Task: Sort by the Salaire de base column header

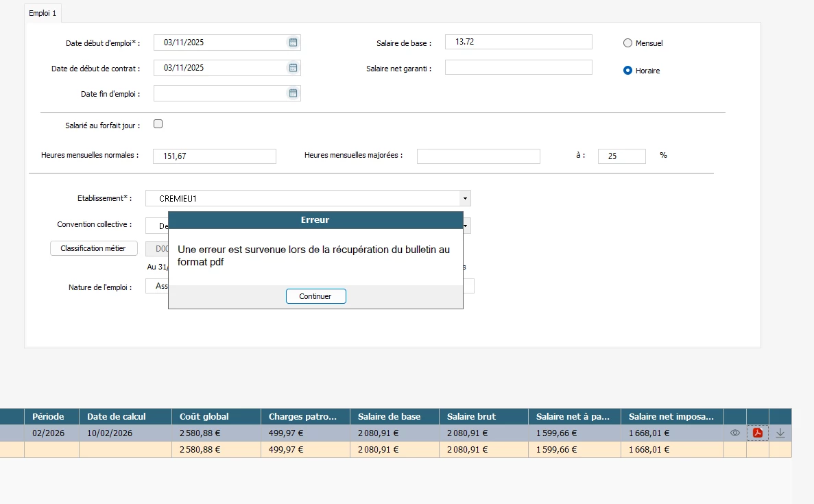Action: click(x=394, y=416)
